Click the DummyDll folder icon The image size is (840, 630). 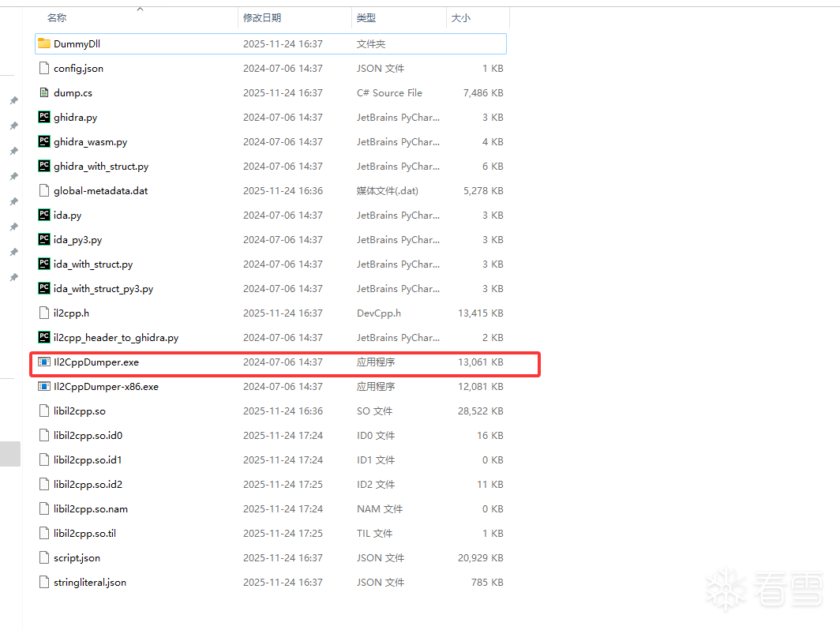coord(44,43)
